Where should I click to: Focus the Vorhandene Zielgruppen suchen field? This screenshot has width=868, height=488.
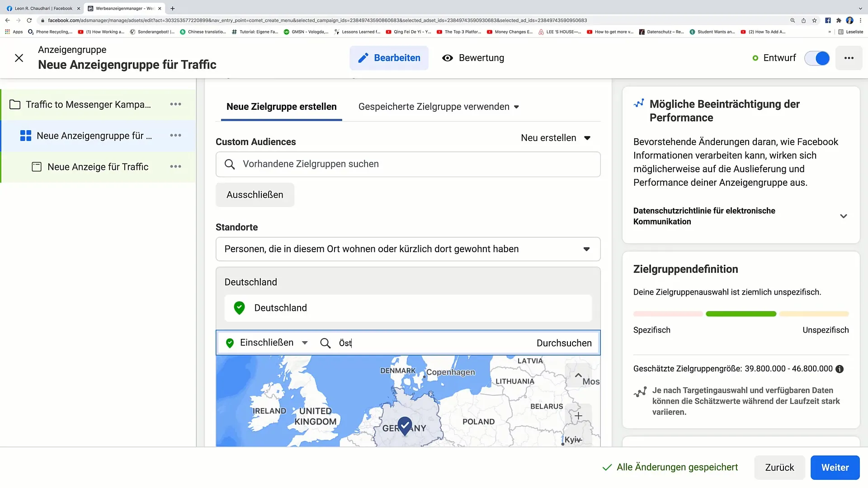408,164
